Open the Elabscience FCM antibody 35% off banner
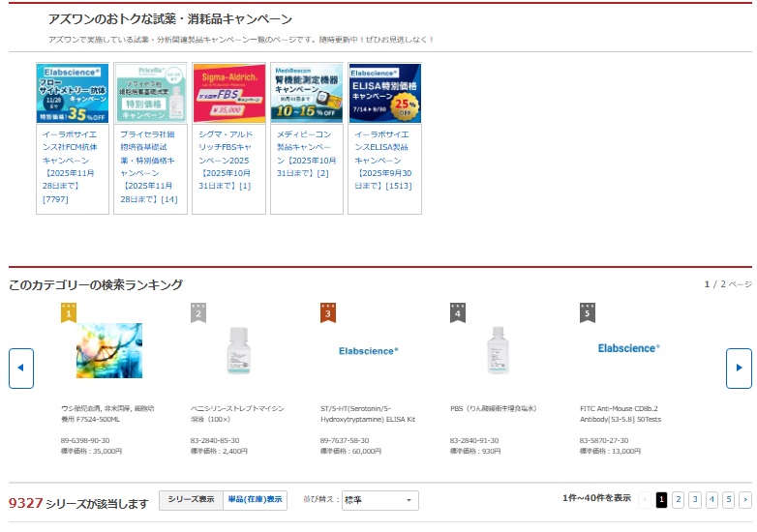 pos(73,93)
